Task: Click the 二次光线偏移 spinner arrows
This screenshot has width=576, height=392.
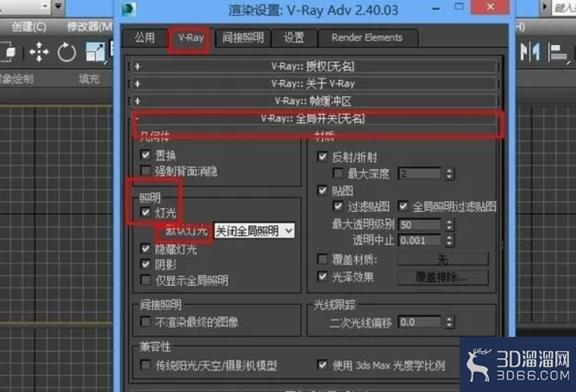Action: pyautogui.click(x=449, y=322)
